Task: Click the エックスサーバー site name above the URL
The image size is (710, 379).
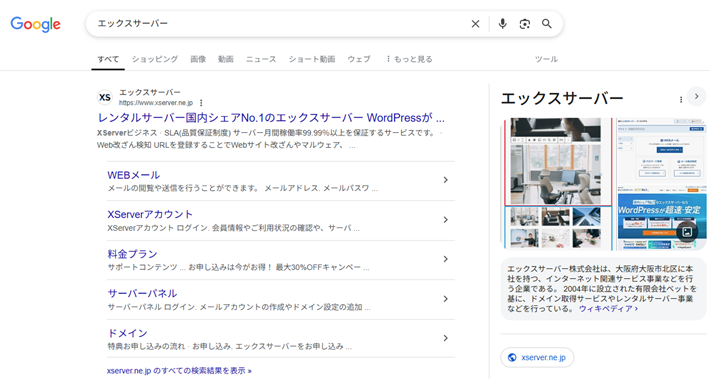Action: point(150,92)
